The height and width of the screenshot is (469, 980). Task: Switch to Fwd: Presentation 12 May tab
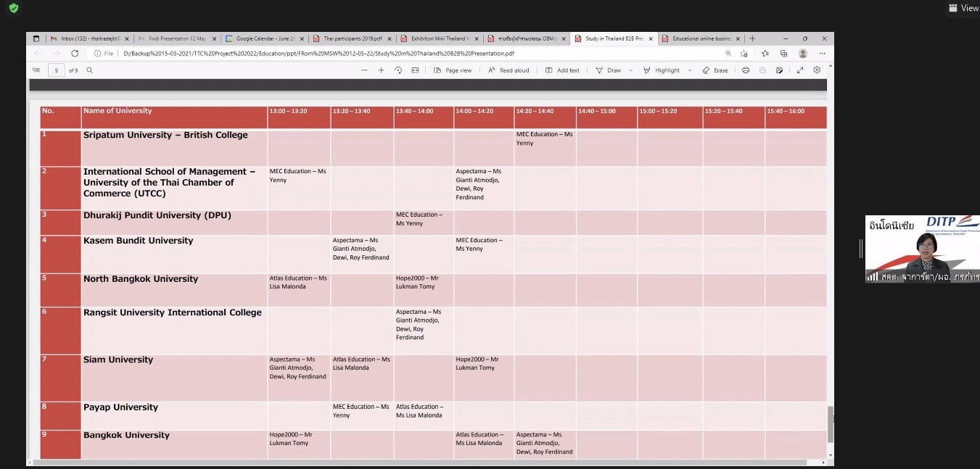177,39
